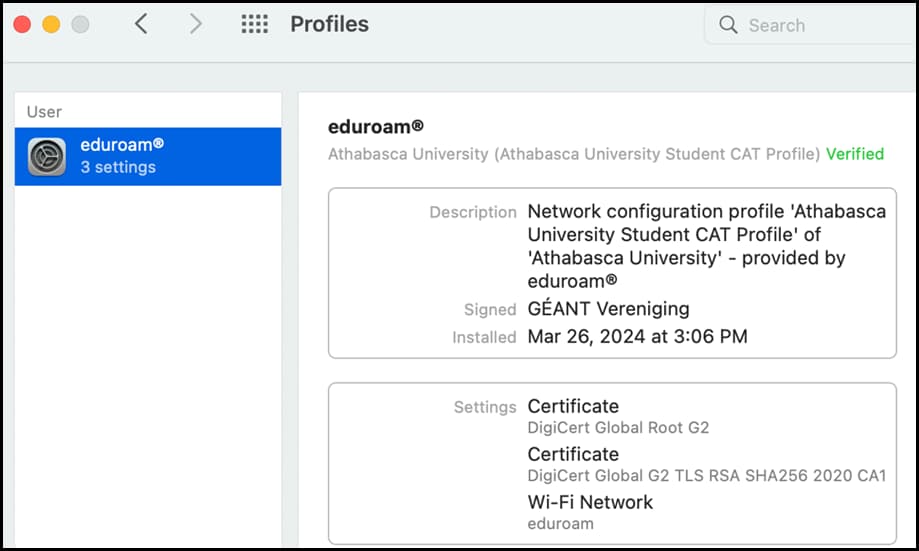
Task: Click the search magnifier icon
Action: click(728, 25)
